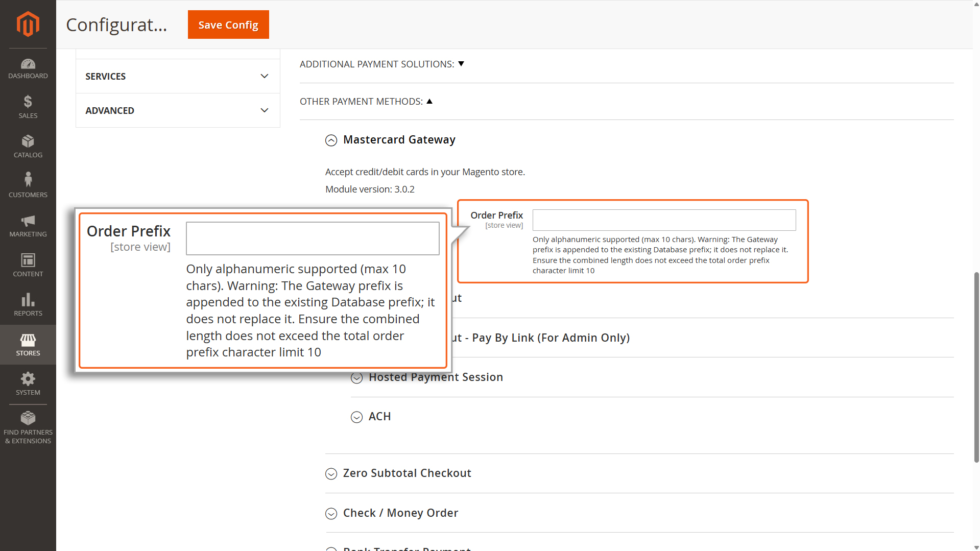Viewport: 980px width, 551px height.
Task: Expand Additional Payment Solutions
Action: point(381,64)
